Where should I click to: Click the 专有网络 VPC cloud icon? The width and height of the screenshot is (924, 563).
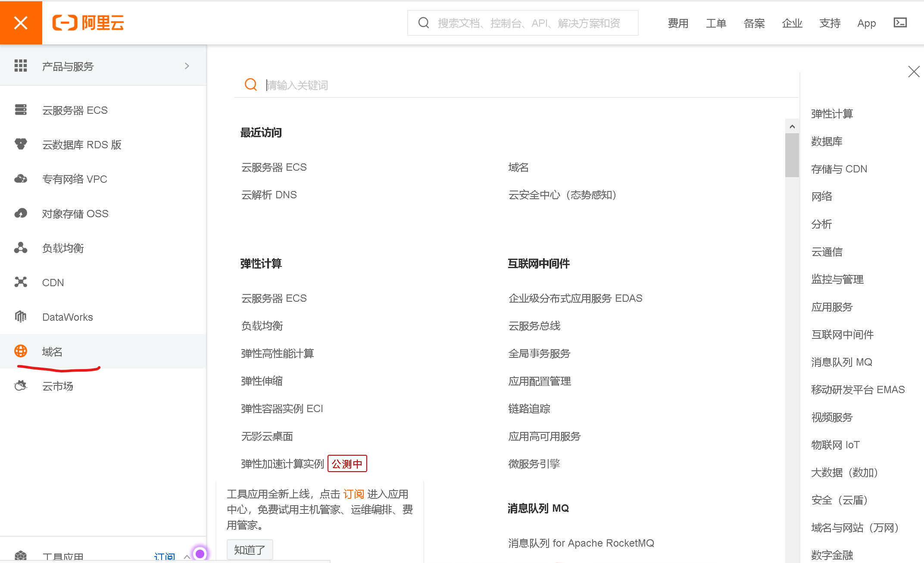21,178
